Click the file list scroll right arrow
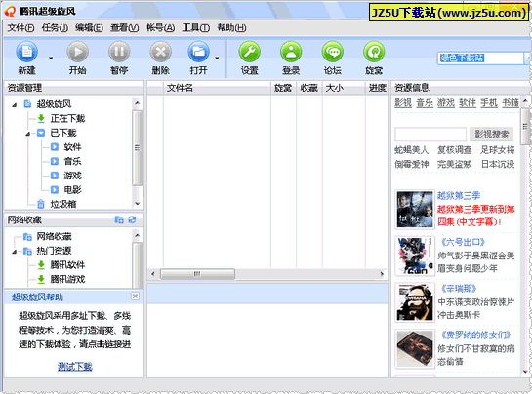Image resolution: width=532 pixels, height=394 pixels. point(382,274)
